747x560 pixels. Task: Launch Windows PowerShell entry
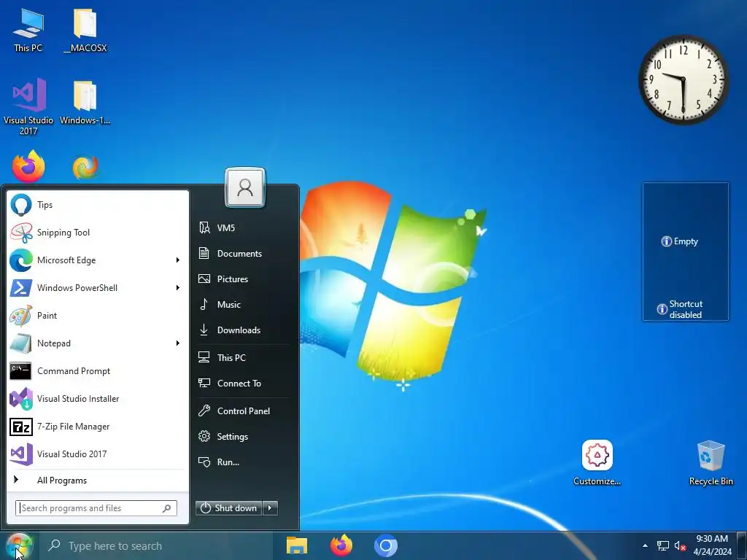(x=97, y=287)
